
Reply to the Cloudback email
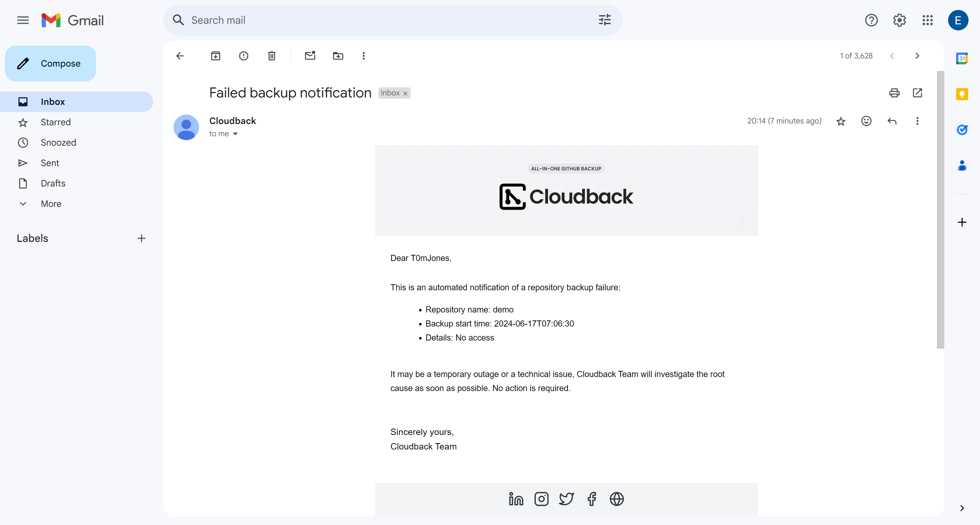point(892,121)
